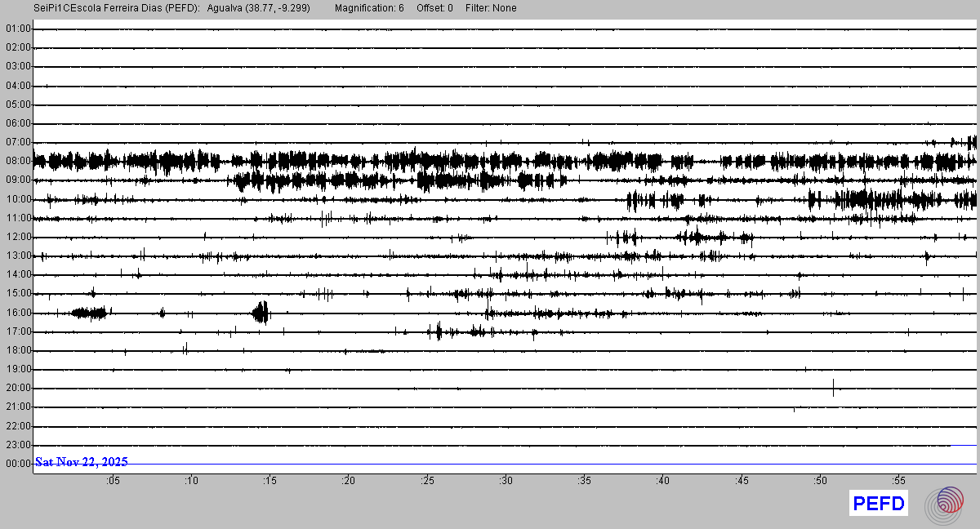
Task: Select the 16:00 hour row label
Action: point(18,313)
